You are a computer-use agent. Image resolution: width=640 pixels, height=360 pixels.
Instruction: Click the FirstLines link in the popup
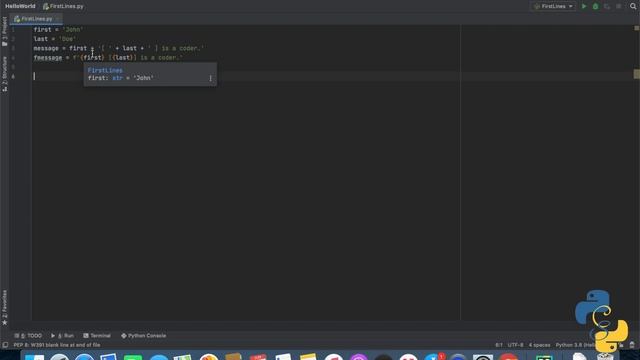click(x=105, y=70)
